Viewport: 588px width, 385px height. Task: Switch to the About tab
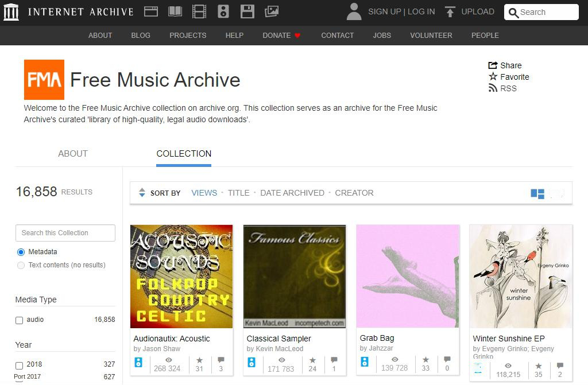point(73,154)
